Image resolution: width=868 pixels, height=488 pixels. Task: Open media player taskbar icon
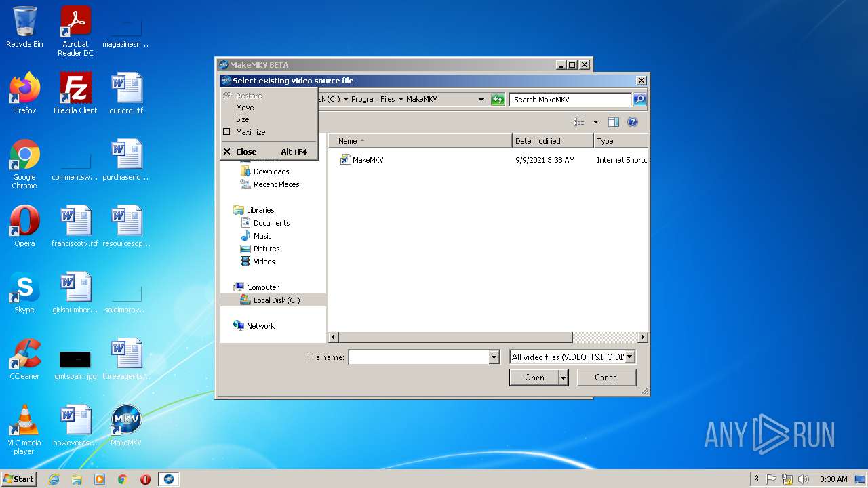coord(100,479)
